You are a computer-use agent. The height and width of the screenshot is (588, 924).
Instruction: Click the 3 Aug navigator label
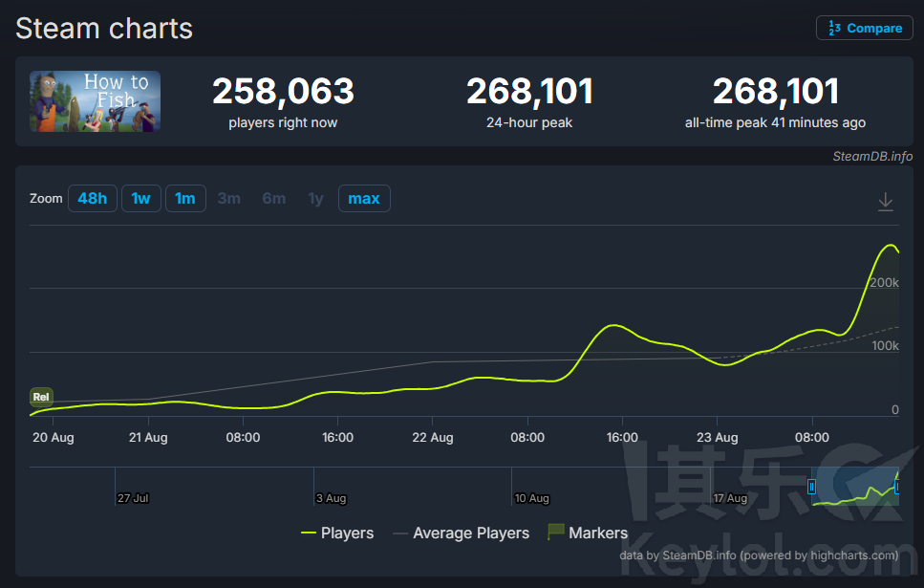(x=332, y=498)
